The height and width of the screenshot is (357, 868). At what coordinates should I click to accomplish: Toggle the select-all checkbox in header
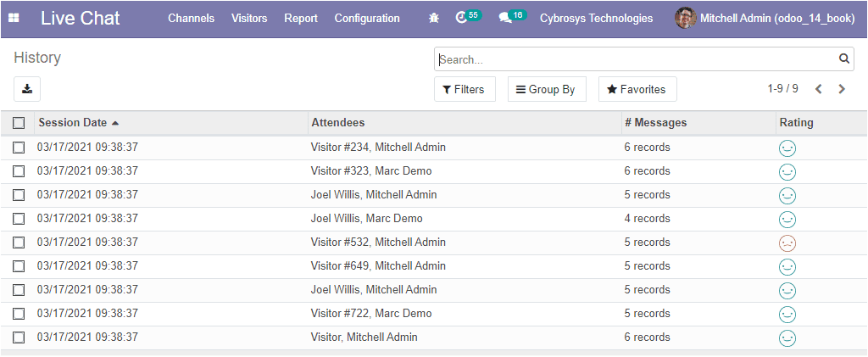(x=19, y=123)
